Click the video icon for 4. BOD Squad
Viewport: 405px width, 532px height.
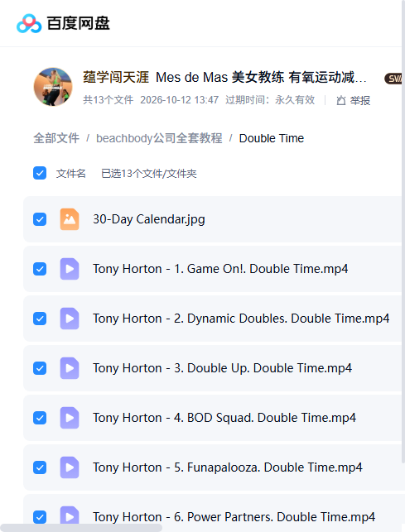coord(70,418)
